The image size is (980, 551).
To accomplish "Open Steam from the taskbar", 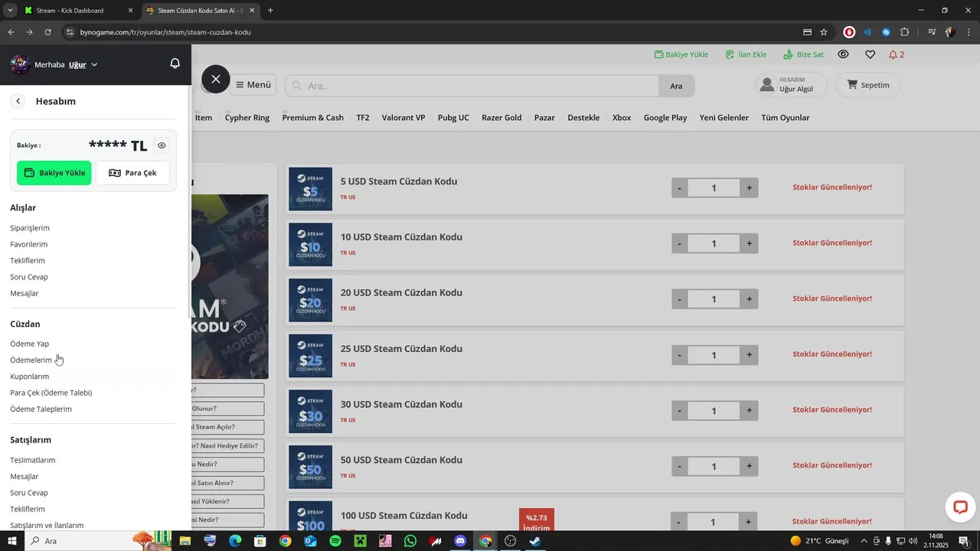I will click(535, 541).
